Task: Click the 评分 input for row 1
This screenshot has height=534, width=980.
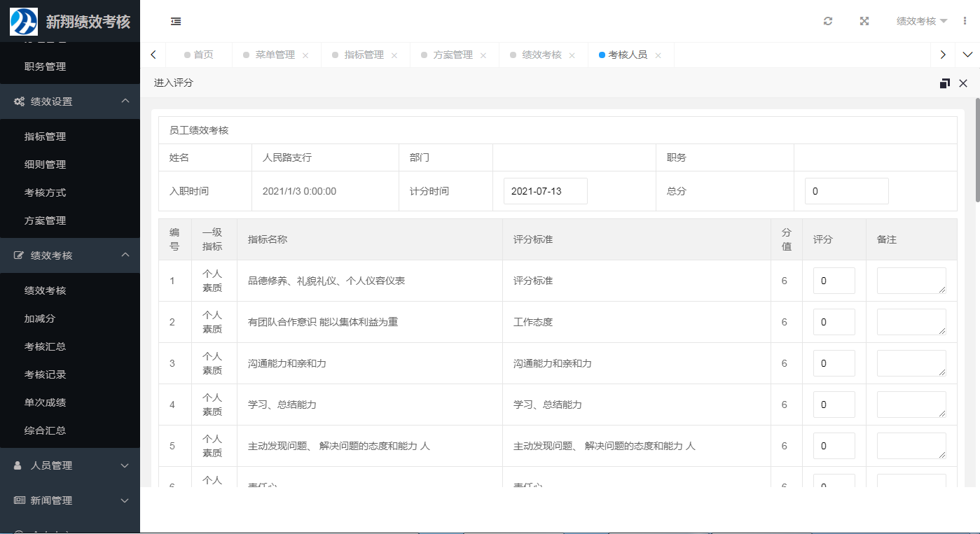Action: (834, 281)
